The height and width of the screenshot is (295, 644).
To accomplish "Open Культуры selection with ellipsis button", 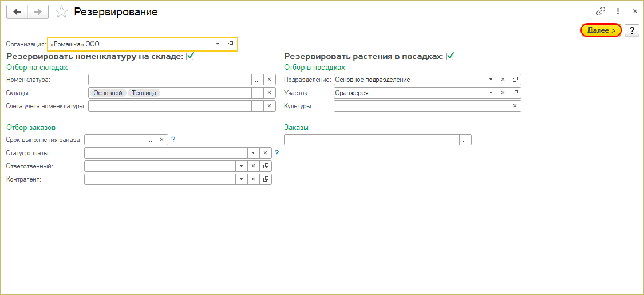I will (503, 106).
